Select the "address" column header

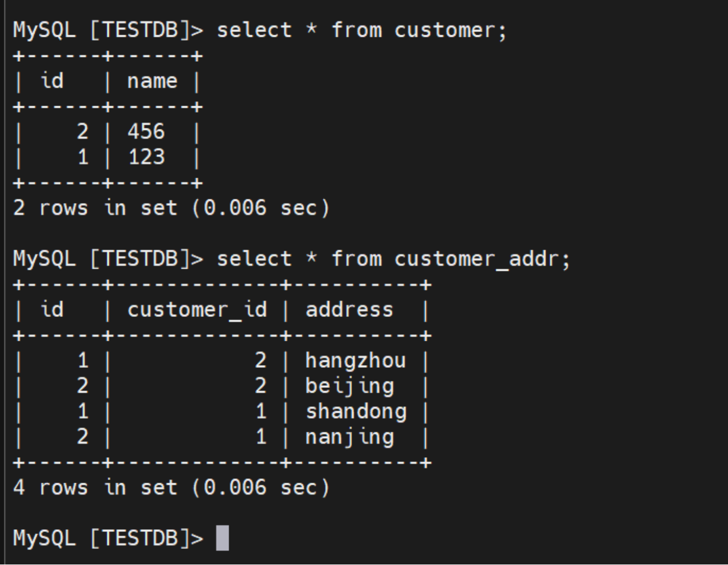tap(349, 310)
